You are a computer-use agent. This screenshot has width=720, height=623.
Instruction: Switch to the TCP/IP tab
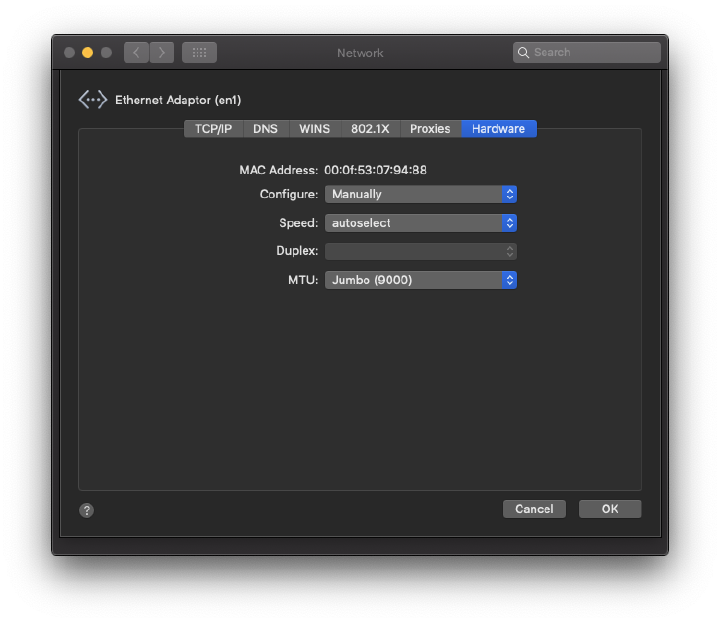[x=213, y=129]
